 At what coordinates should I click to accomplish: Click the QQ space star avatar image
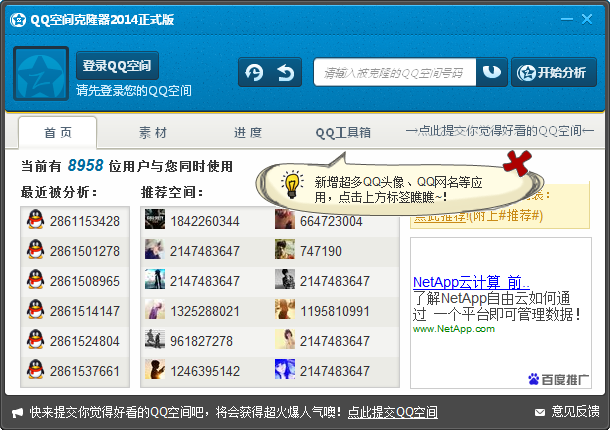(x=41, y=74)
